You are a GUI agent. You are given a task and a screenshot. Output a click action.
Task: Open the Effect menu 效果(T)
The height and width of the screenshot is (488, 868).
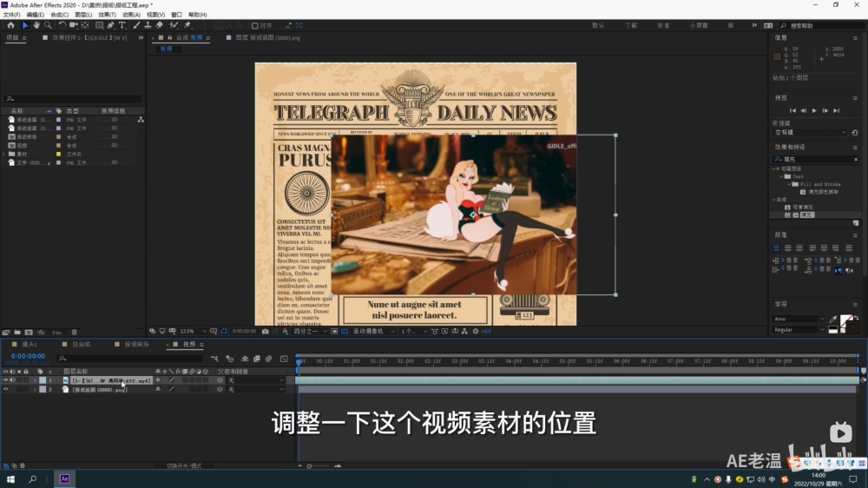pyautogui.click(x=107, y=15)
